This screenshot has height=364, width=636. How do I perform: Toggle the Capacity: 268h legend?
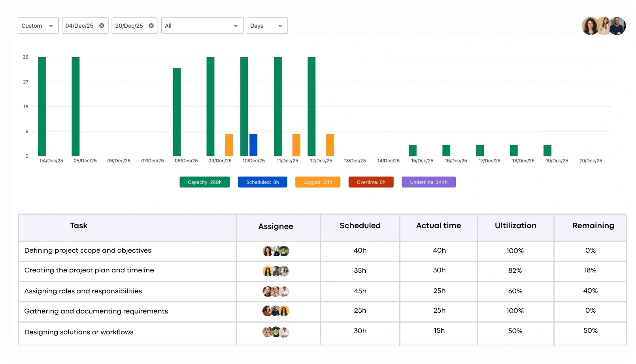204,182
